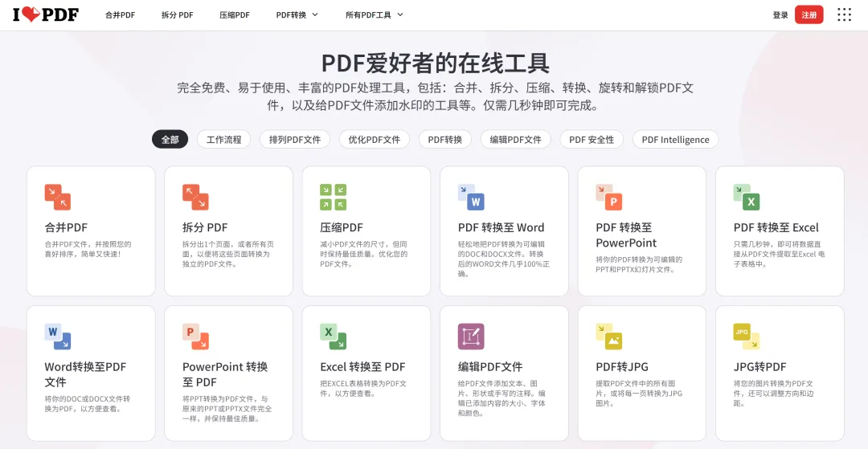Expand the PDF转换 dropdown menu
The image size is (868, 449).
pos(297,15)
